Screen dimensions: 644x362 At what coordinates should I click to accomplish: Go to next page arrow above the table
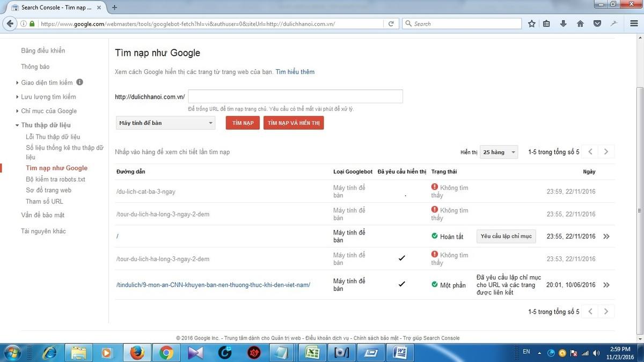point(606,152)
